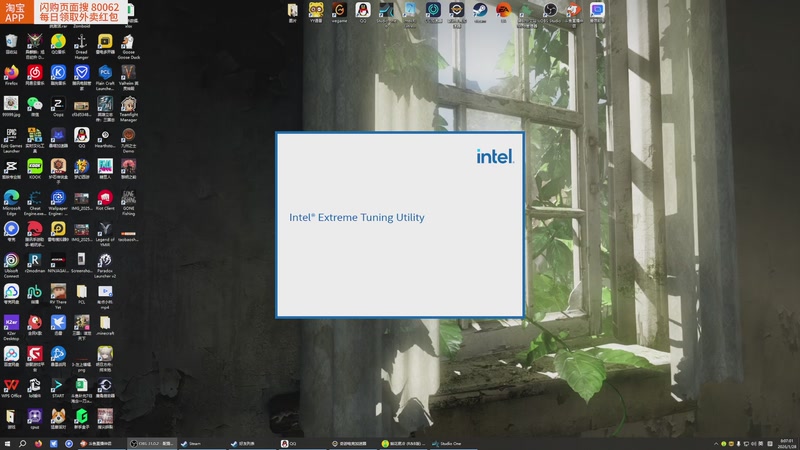The height and width of the screenshot is (450, 800).
Task: Open Firefox pinned on the taskbar
Action: 38,443
